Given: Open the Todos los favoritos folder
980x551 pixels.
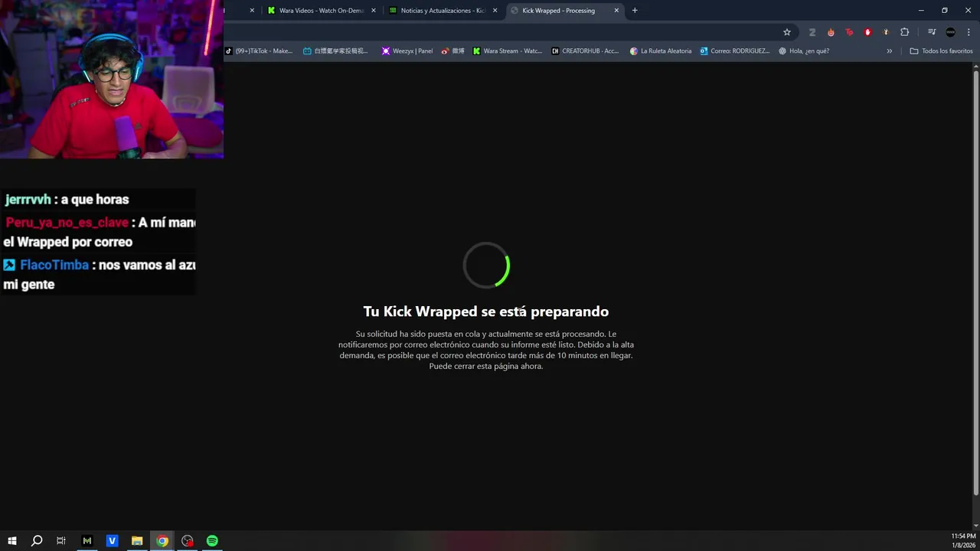Looking at the screenshot, I should click(941, 51).
